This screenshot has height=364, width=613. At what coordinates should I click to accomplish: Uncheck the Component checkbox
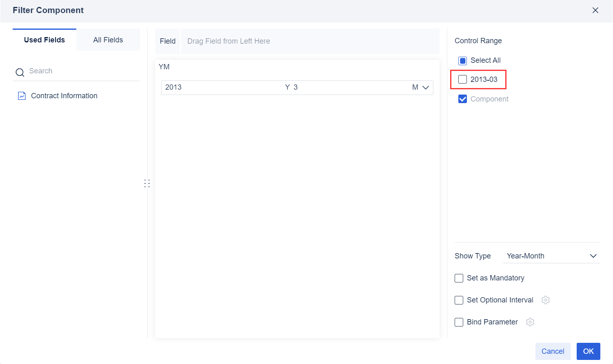[462, 99]
